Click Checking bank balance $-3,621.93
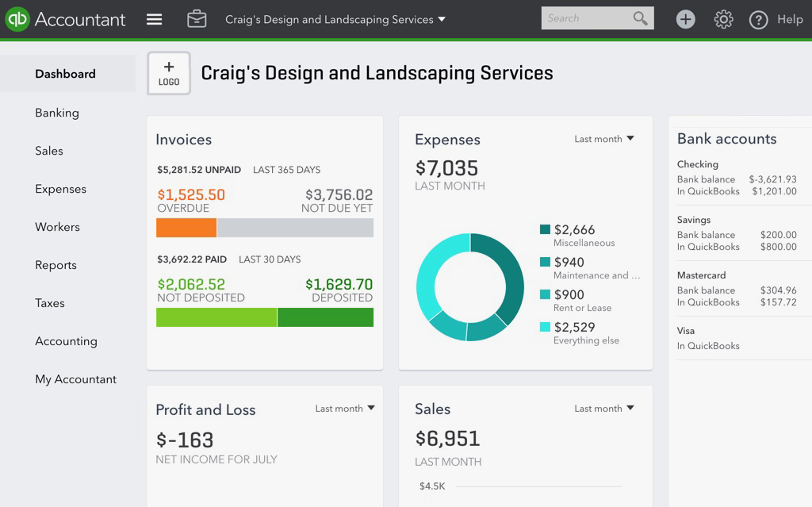Viewport: 812px width, 507px height. point(772,179)
